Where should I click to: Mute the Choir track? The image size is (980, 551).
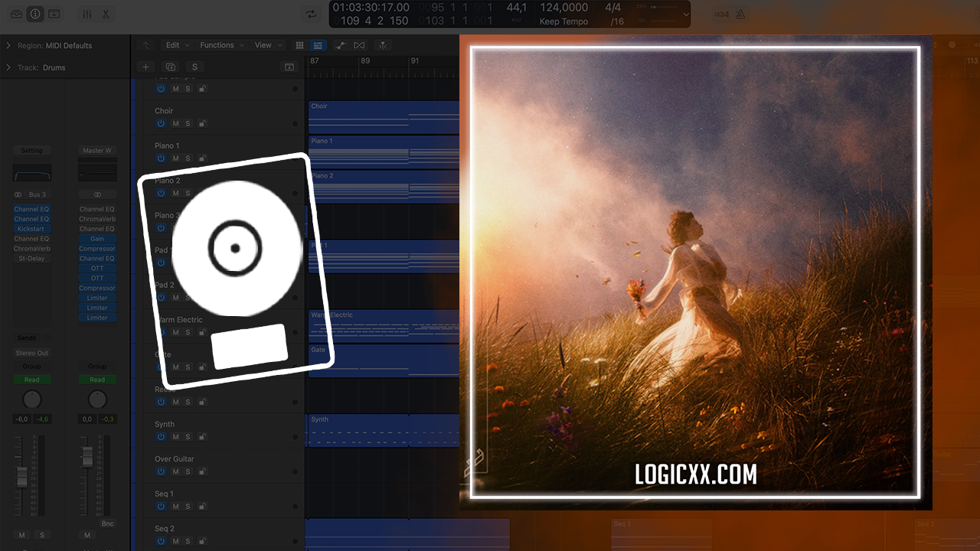click(175, 123)
